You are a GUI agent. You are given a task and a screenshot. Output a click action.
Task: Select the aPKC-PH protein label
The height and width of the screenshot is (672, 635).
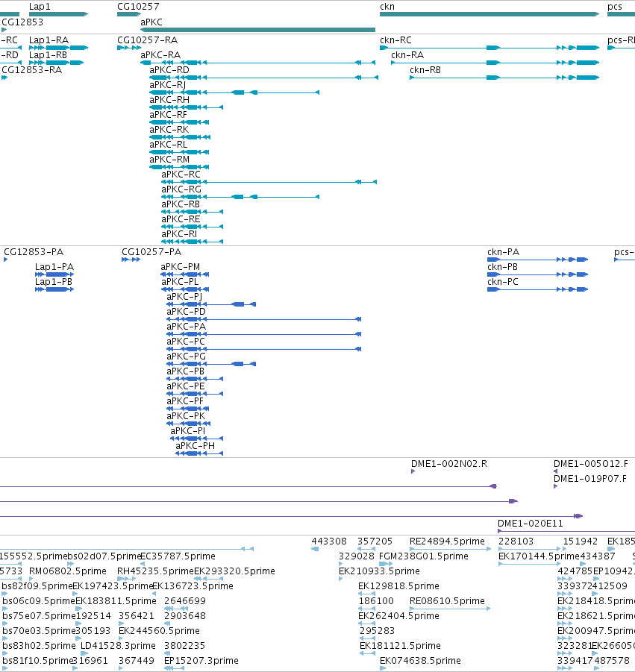pyautogui.click(x=195, y=446)
